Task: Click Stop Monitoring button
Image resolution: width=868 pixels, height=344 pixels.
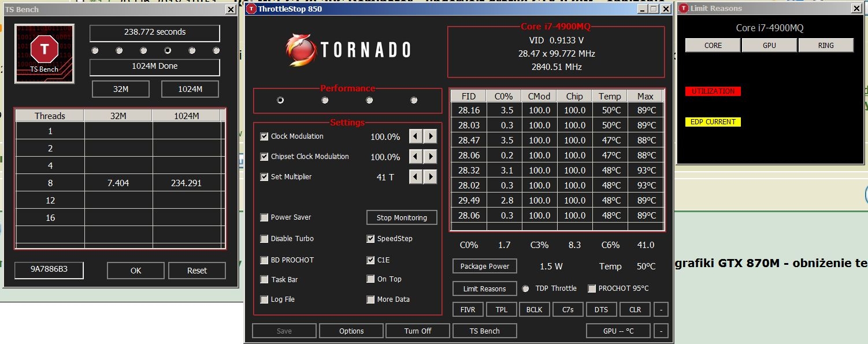Action: point(402,217)
